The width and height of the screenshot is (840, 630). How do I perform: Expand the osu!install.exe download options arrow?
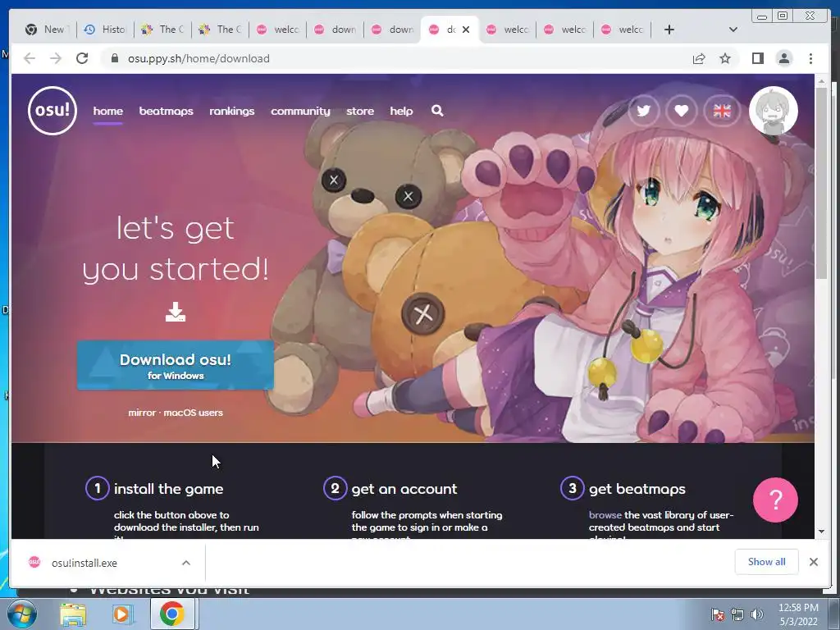tap(186, 563)
